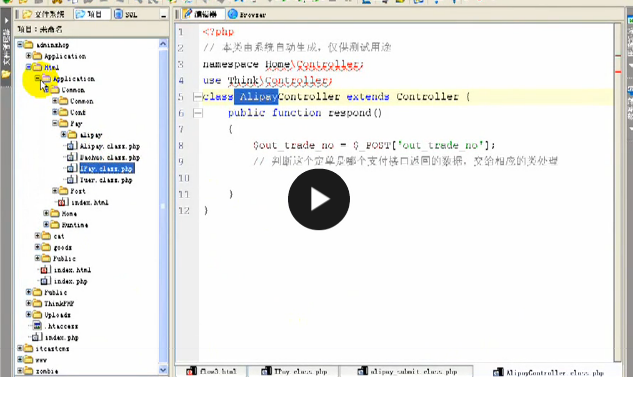Open the IPay.class.php document tab
Viewport: 633px width, 400px height.
tap(294, 371)
